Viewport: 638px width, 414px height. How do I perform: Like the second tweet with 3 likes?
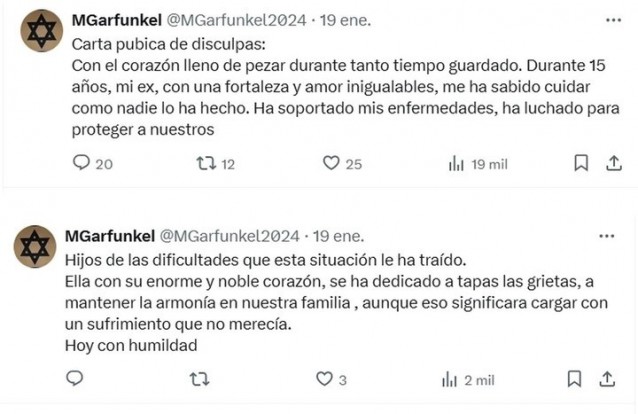point(324,380)
